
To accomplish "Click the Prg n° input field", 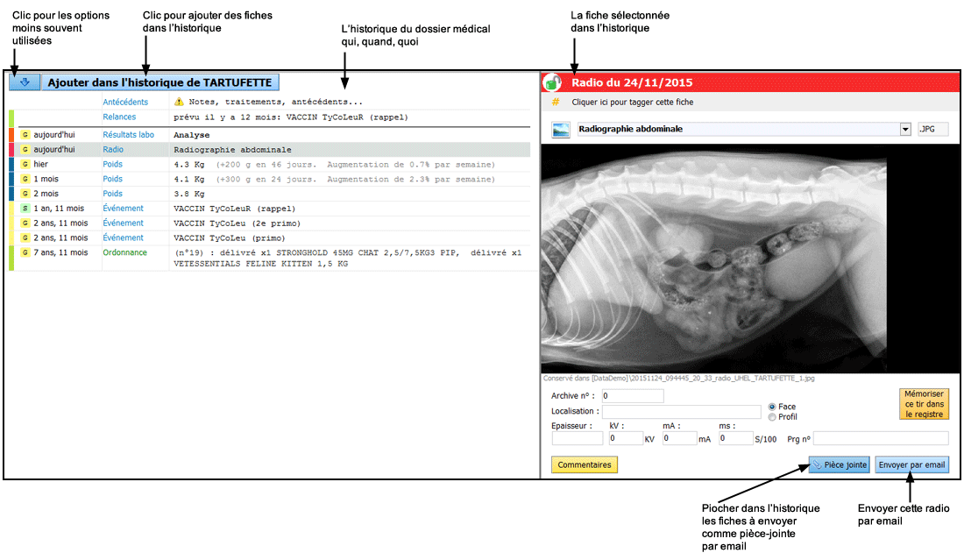I will point(881,438).
